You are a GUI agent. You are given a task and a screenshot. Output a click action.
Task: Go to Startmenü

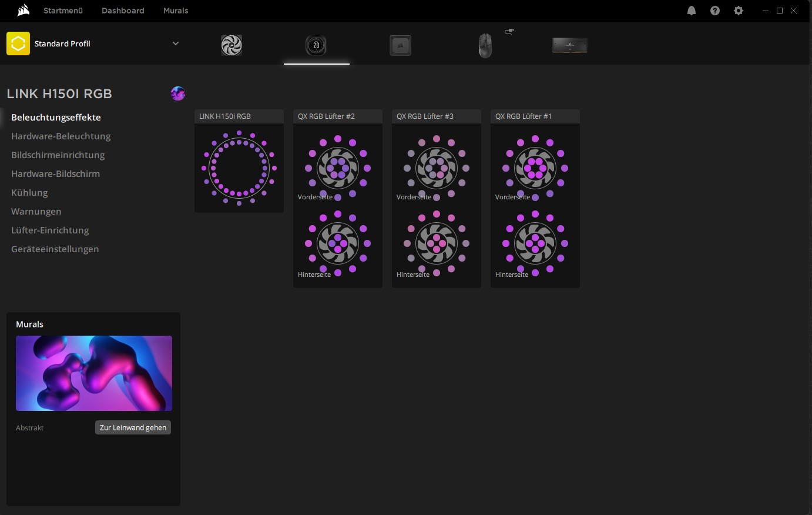[x=63, y=11]
